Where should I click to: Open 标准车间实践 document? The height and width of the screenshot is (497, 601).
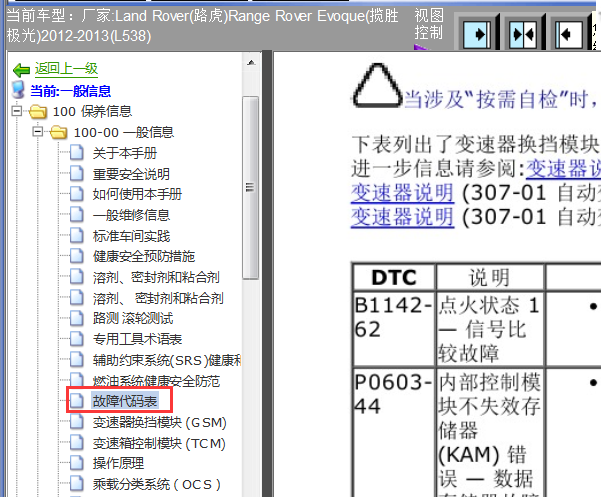point(131,236)
